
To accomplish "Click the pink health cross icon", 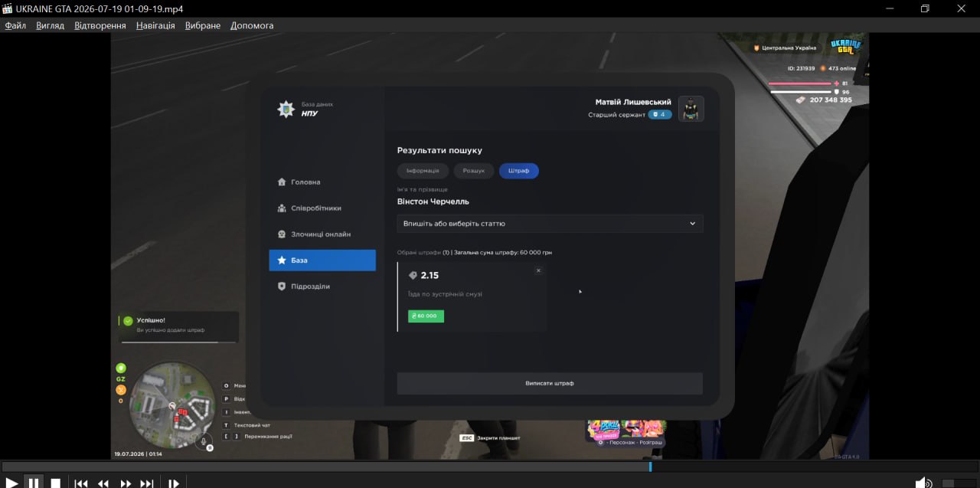I will 838,83.
